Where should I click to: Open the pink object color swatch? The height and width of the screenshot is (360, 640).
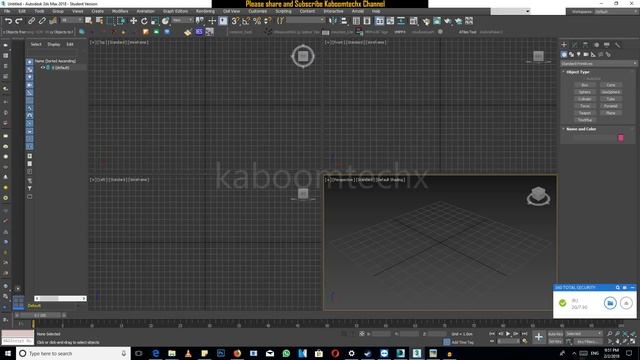pos(621,138)
